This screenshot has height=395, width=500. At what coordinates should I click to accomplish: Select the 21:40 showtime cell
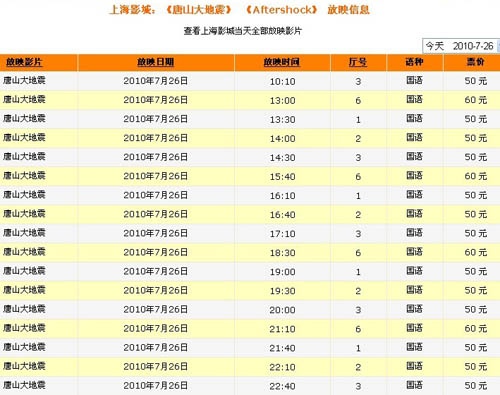coord(282,348)
